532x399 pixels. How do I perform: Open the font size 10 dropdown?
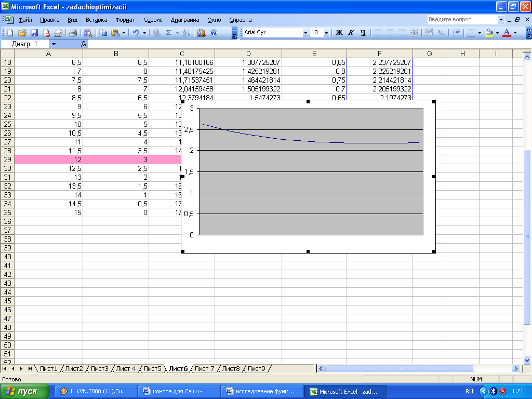click(x=326, y=33)
